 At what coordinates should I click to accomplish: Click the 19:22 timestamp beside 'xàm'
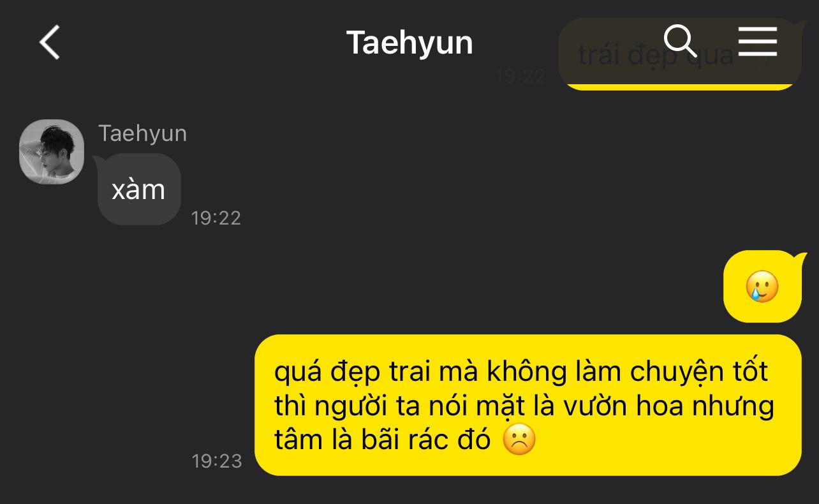(216, 218)
